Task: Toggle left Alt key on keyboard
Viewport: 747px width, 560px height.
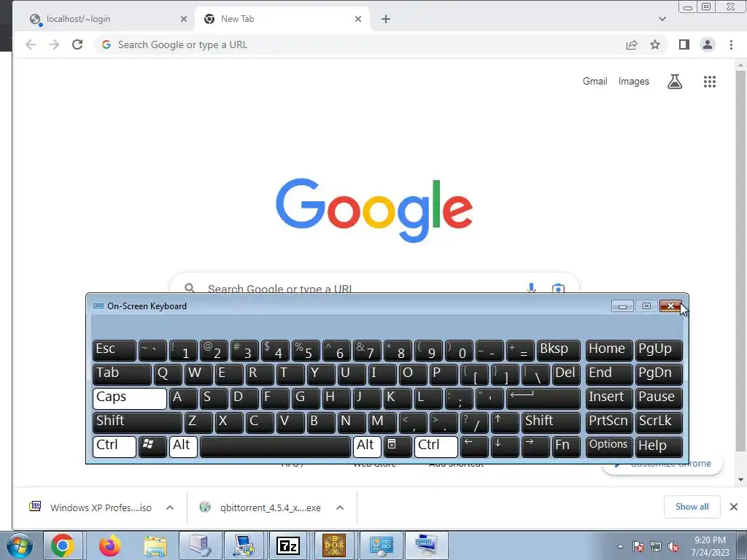Action: coord(183,446)
